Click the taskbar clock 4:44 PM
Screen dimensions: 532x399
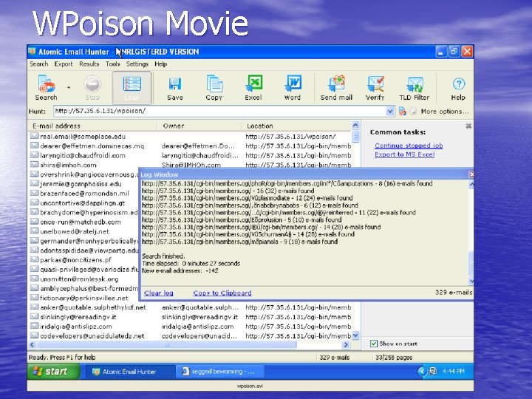click(453, 372)
